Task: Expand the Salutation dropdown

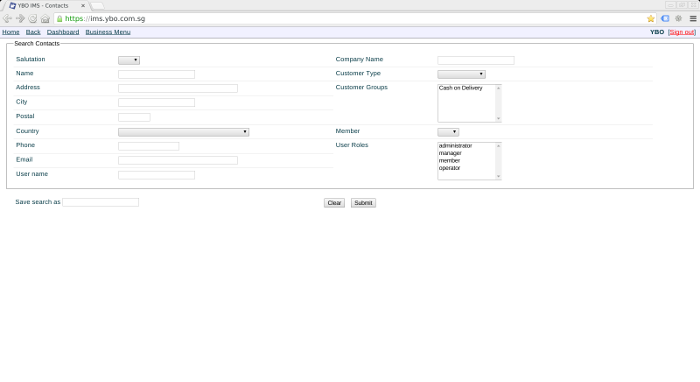Action: (129, 60)
